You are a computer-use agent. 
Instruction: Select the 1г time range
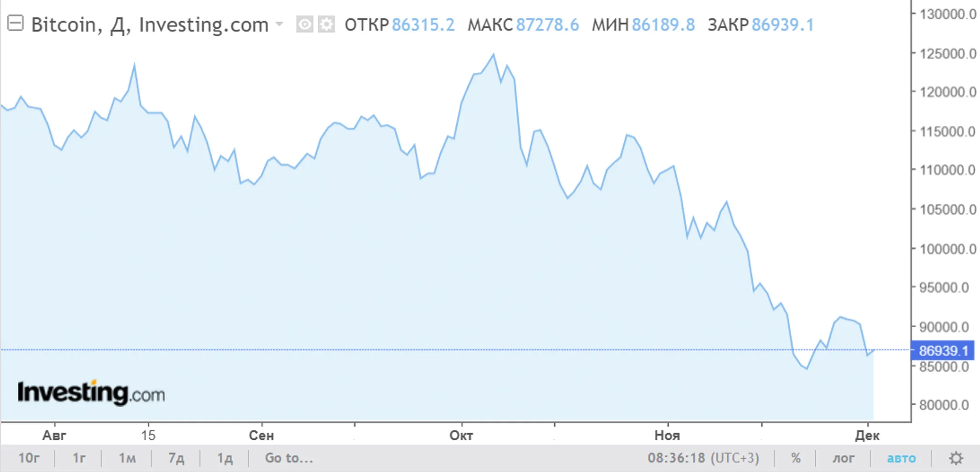coord(79,458)
